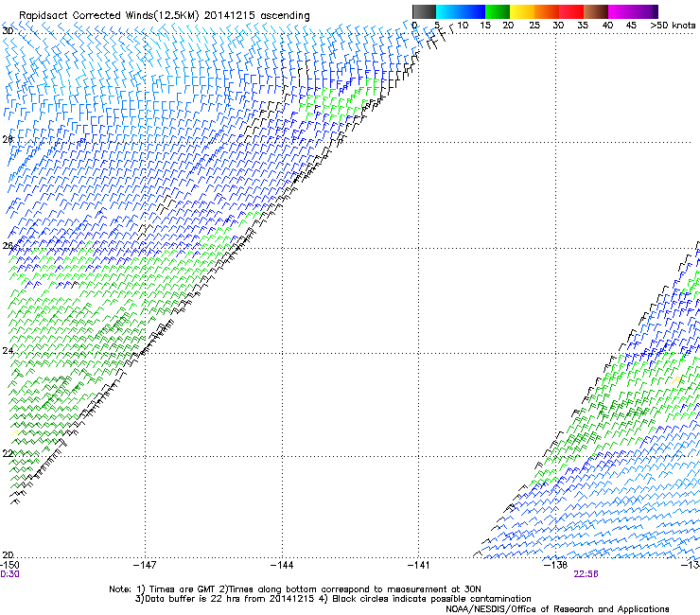Click the latitude label '22' on the left axis
Viewport: 700px width, 615px height.
[x=8, y=453]
